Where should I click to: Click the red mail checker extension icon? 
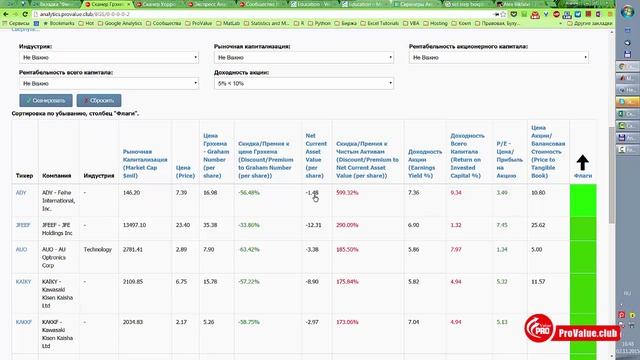(535, 15)
